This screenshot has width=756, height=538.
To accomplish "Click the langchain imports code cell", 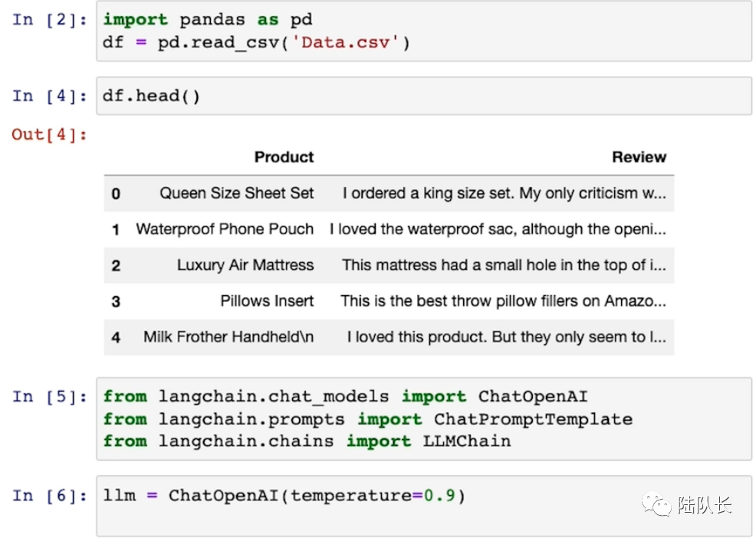I will pyautogui.click(x=424, y=418).
